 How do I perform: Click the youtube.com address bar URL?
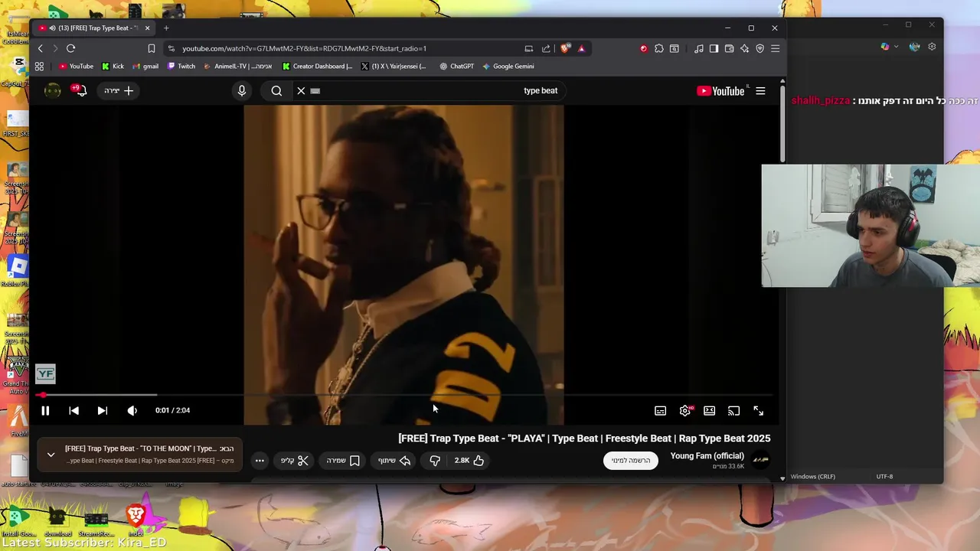(304, 48)
